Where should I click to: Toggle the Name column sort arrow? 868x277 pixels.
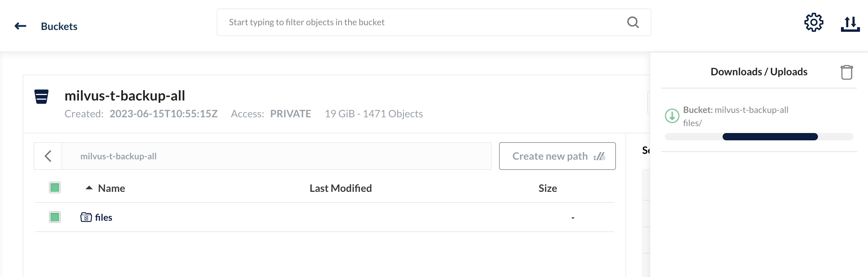pos(89,187)
